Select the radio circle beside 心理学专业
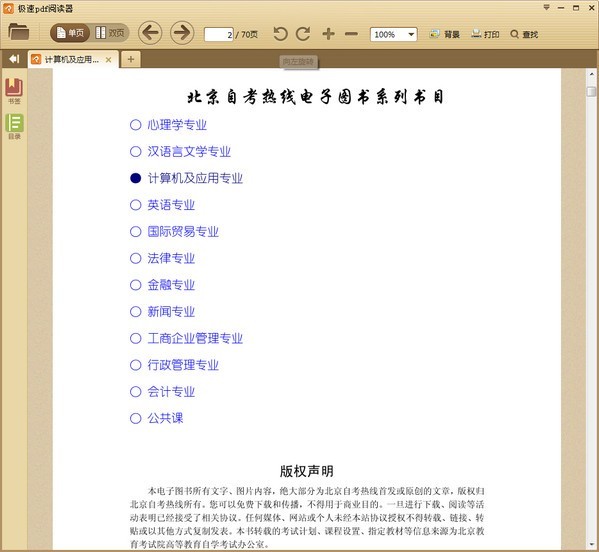 coord(136,125)
